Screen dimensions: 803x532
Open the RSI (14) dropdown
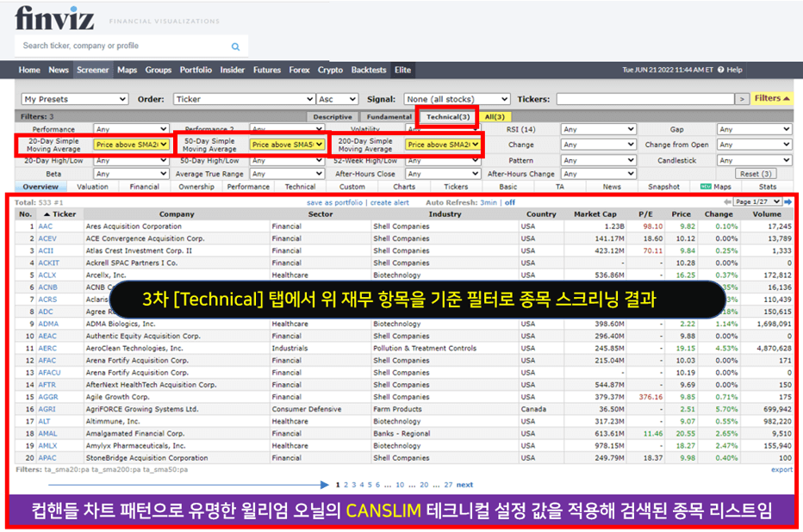point(598,129)
